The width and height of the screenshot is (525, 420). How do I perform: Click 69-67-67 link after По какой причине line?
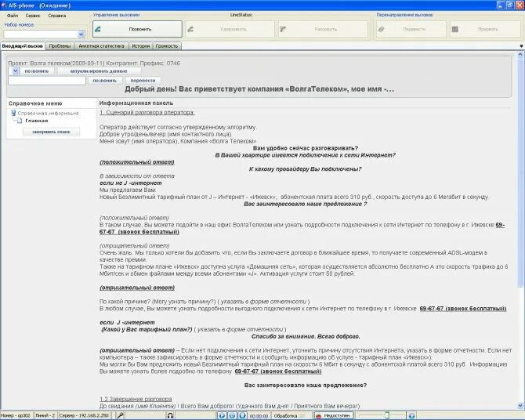pos(463,309)
